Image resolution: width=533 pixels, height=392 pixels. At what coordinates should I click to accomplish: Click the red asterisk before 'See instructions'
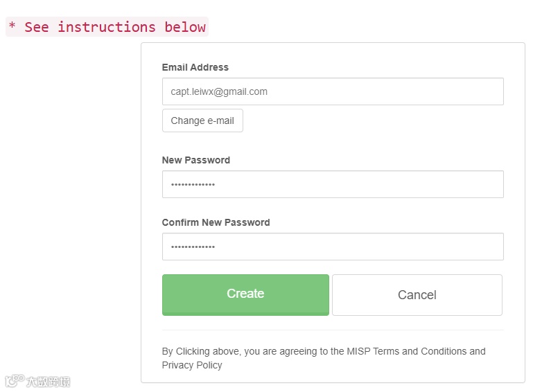(x=12, y=27)
